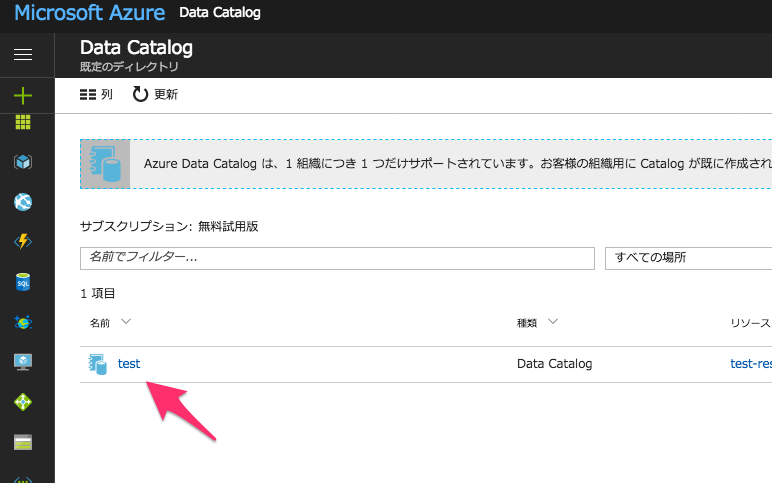The width and height of the screenshot is (772, 483).
Task: Open Virtual machines monitor icon
Action: click(23, 362)
